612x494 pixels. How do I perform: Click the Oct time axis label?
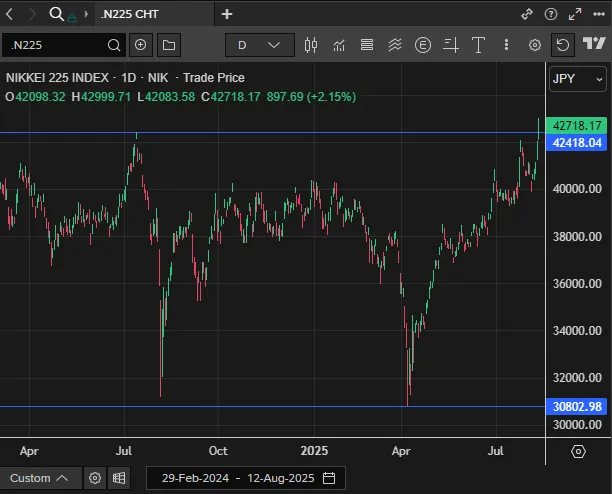[x=218, y=451]
